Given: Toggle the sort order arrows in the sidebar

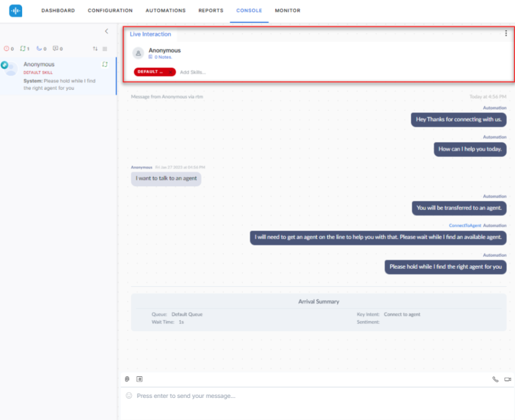Looking at the screenshot, I should tap(95, 49).
